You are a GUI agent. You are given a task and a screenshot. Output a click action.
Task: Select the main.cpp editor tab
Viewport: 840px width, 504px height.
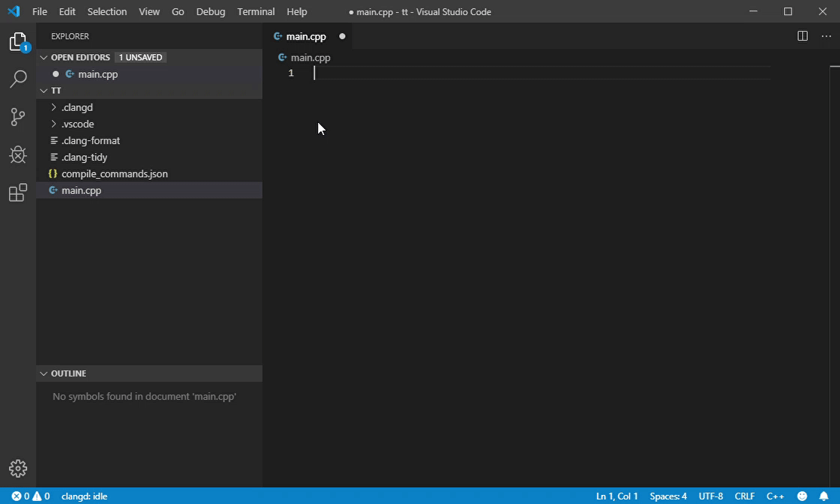pos(306,37)
